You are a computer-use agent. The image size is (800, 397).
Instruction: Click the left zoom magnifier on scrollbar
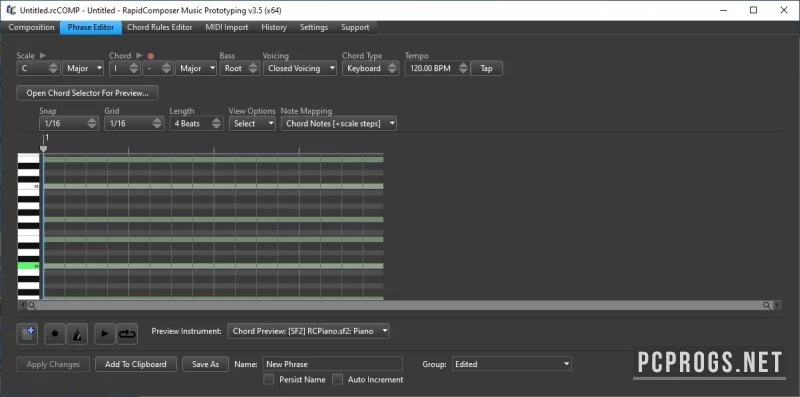point(32,306)
